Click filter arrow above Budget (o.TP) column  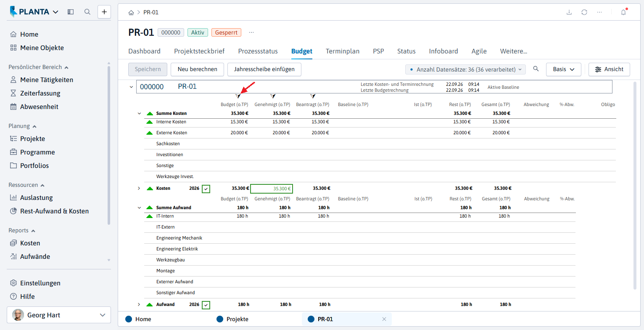(238, 96)
